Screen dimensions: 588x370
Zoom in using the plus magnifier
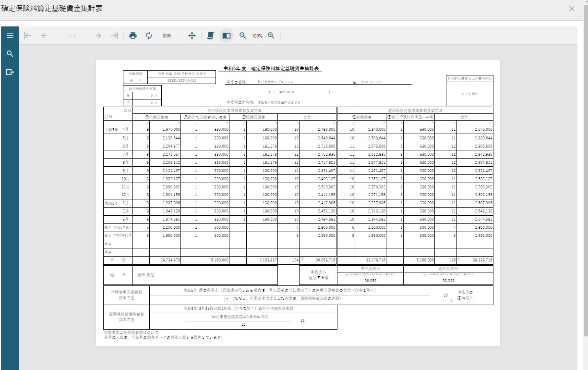point(271,36)
